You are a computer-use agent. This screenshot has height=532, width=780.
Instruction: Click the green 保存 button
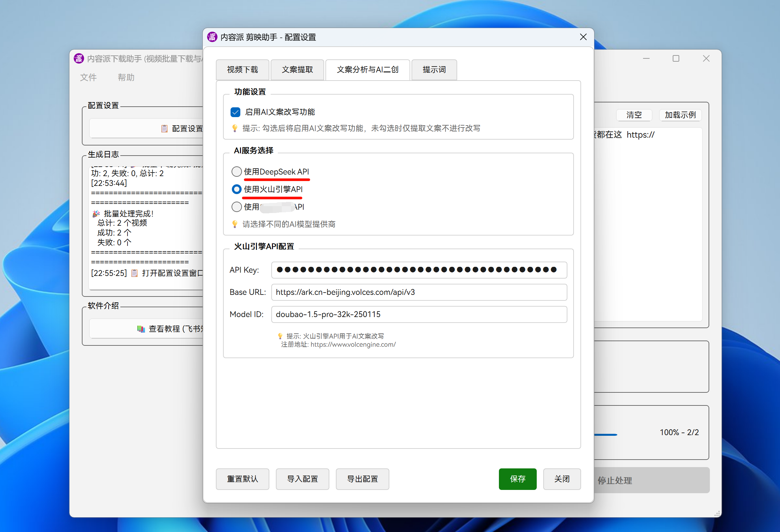[517, 479]
